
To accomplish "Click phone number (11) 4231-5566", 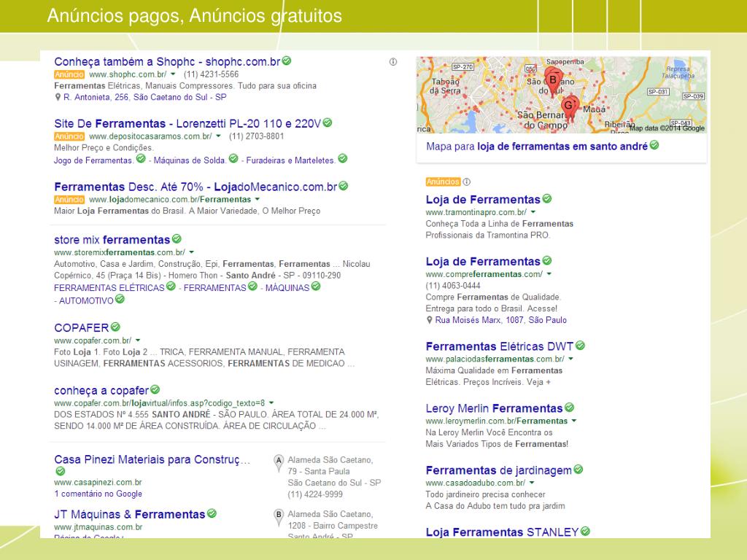I will [x=211, y=74].
